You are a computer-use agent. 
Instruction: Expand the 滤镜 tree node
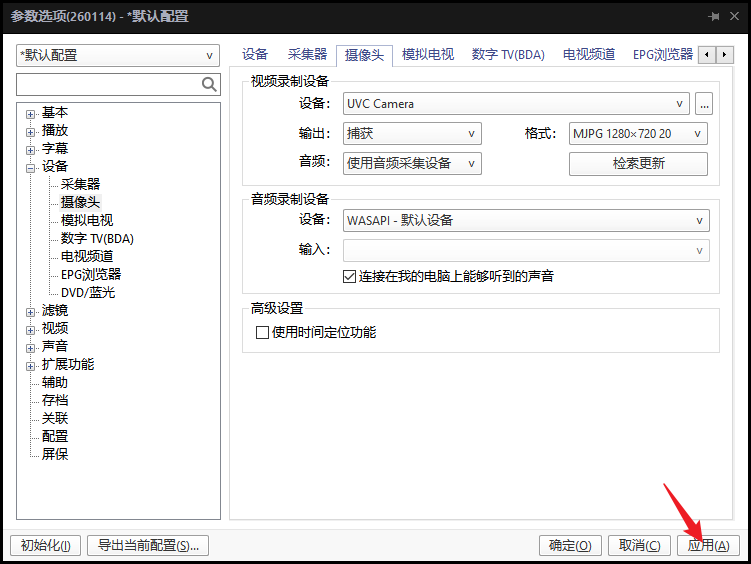(x=31, y=311)
